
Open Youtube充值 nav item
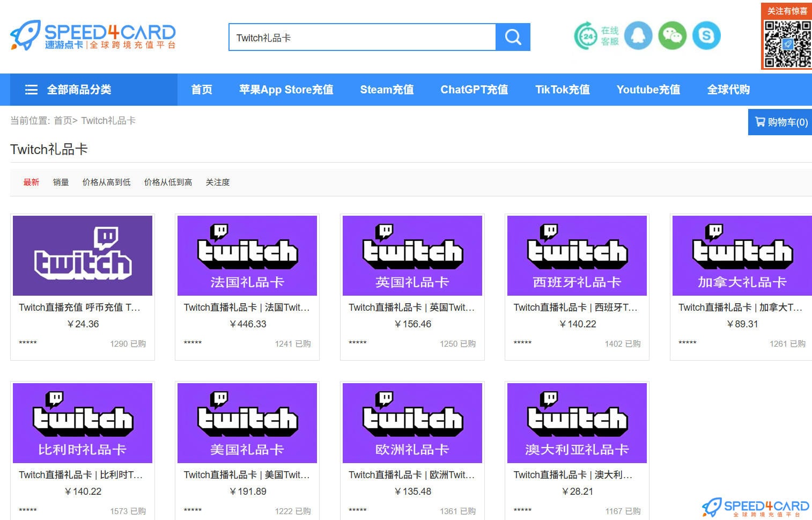tap(648, 90)
